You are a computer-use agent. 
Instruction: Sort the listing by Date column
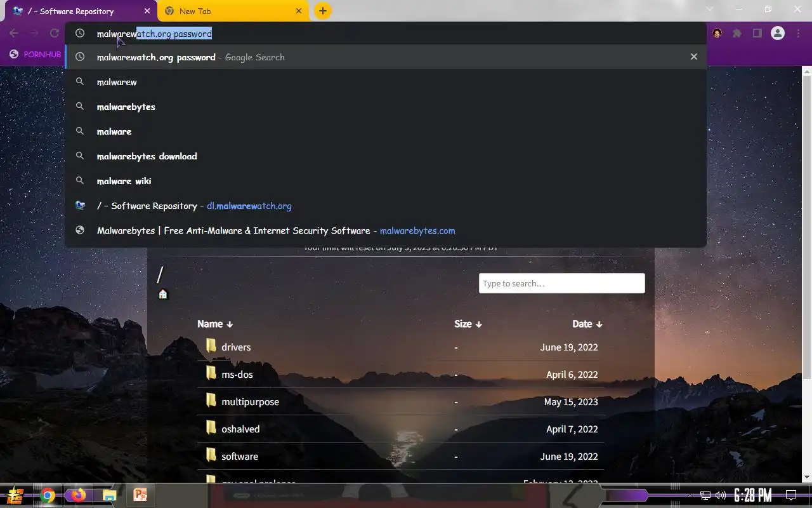(x=587, y=324)
